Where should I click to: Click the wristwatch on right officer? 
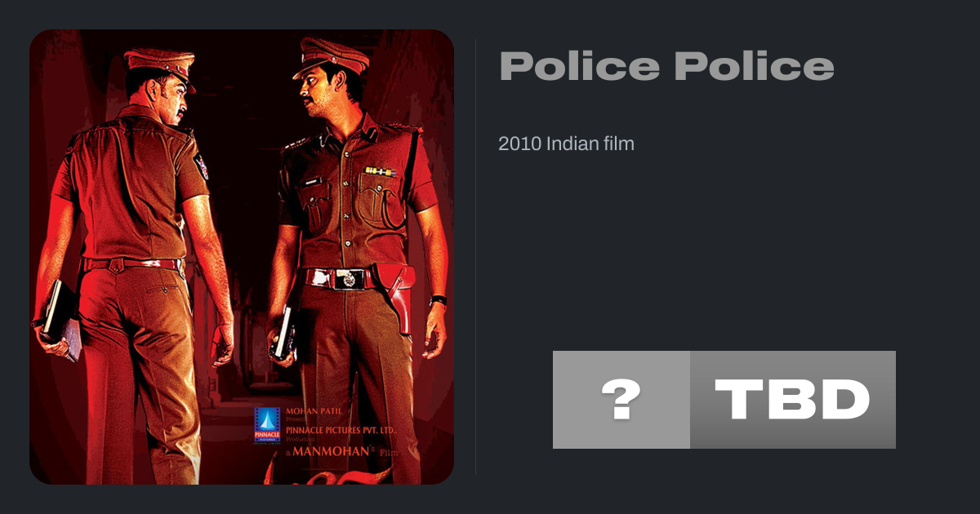point(439,300)
